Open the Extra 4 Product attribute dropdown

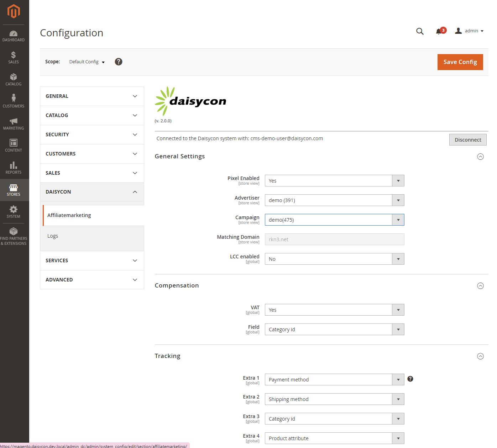click(x=335, y=438)
